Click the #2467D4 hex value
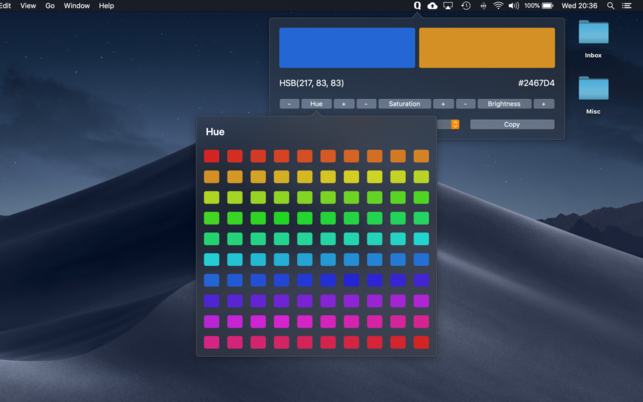Image resolution: width=643 pixels, height=402 pixels. [x=536, y=83]
